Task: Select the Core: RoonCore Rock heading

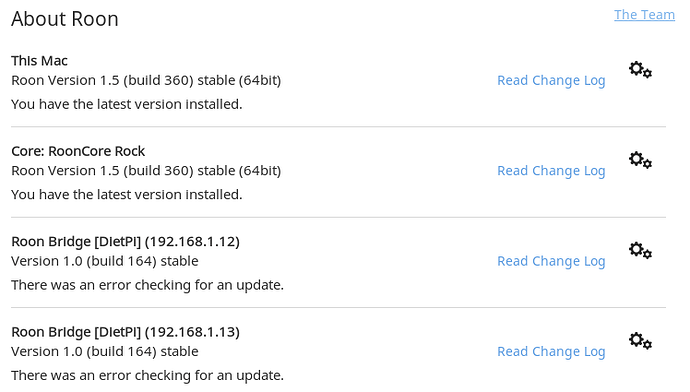Action: [78, 151]
